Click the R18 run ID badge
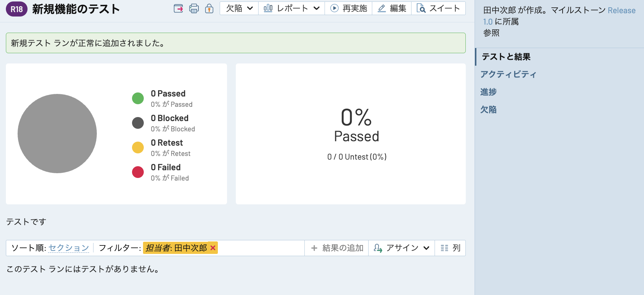 point(17,9)
